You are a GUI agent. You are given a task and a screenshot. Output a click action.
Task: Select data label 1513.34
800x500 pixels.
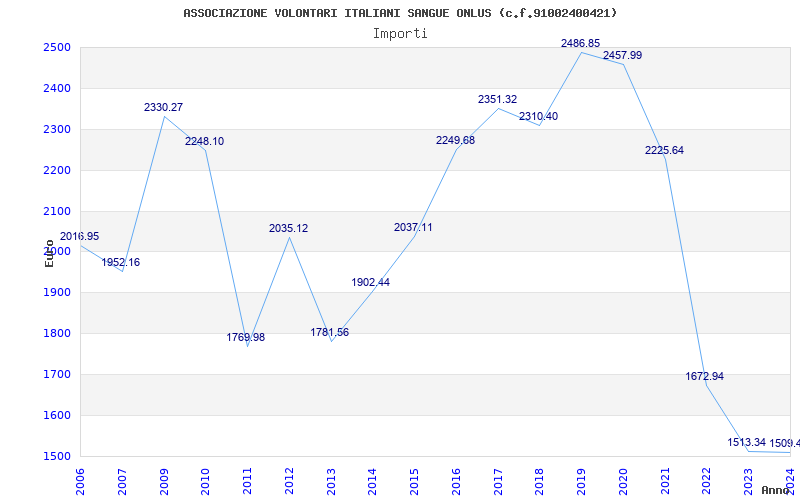click(x=747, y=442)
